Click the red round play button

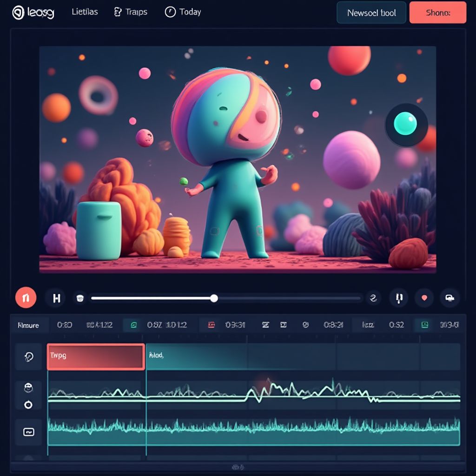[26, 297]
